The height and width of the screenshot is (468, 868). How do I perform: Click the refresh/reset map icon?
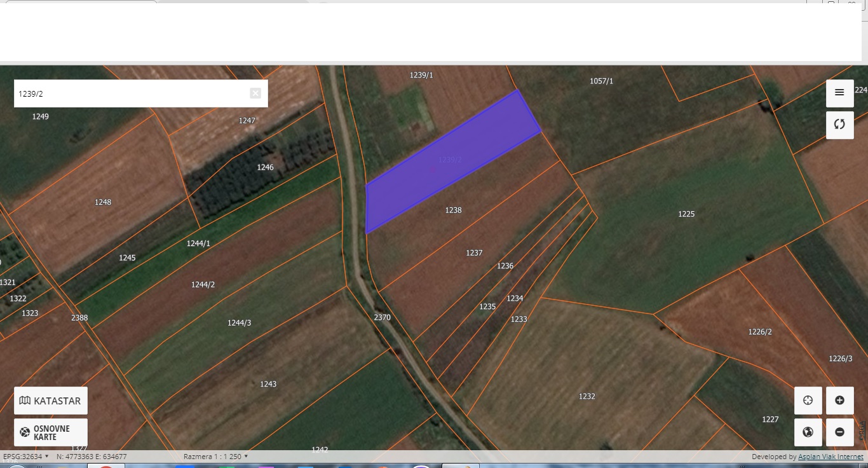[x=839, y=125]
